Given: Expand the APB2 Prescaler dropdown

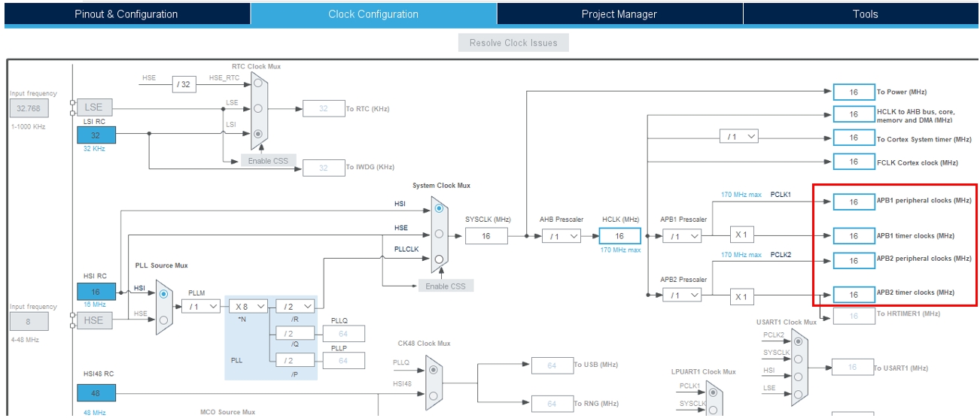Looking at the screenshot, I should point(682,295).
